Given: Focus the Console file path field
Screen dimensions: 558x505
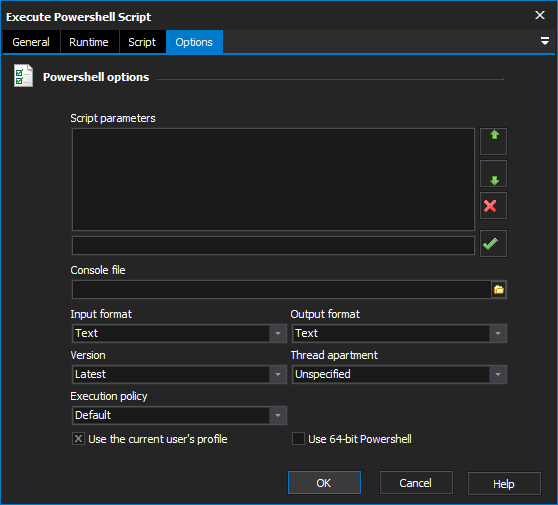Looking at the screenshot, I should (x=282, y=290).
